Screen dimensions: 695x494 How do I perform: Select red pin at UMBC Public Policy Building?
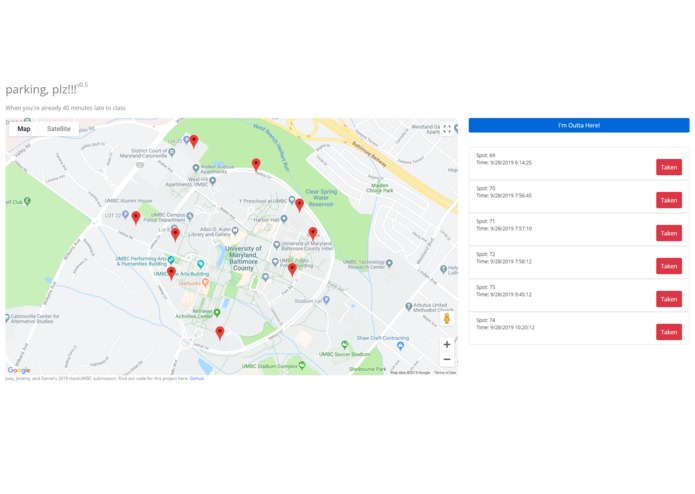[x=292, y=269]
